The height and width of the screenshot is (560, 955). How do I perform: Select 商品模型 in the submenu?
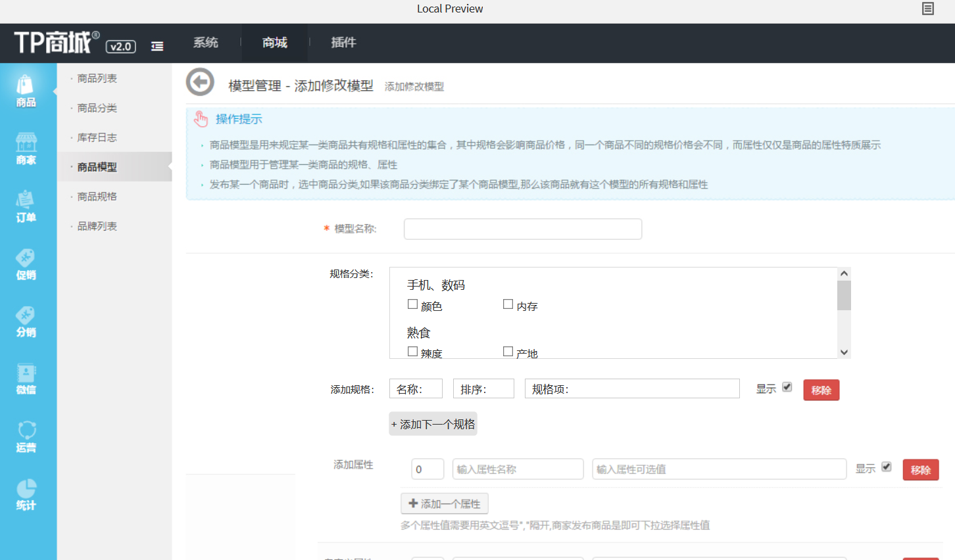(114, 167)
